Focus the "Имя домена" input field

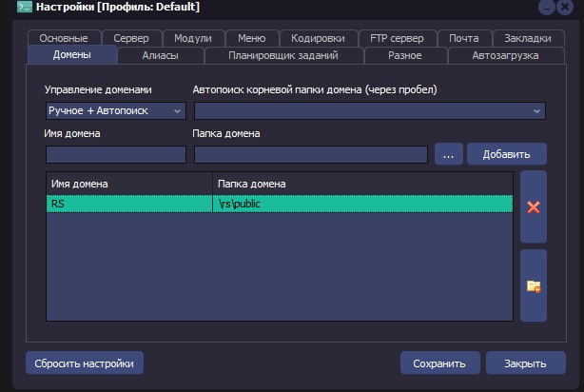point(115,154)
